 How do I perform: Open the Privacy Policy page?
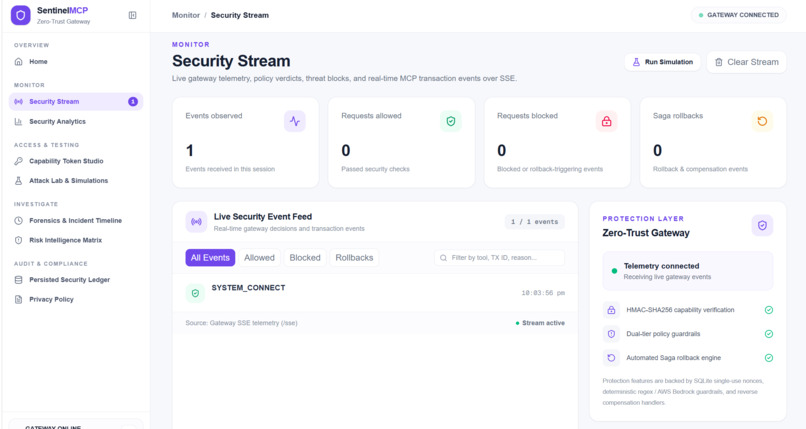coord(76,300)
